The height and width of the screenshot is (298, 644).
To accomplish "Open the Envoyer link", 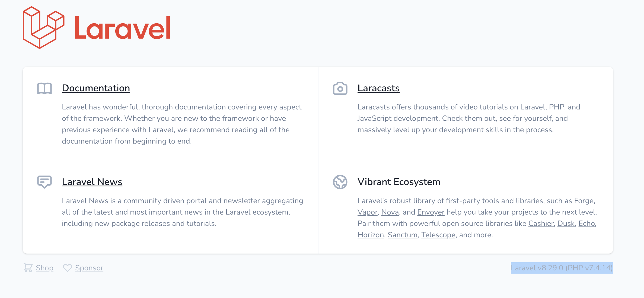I will [x=431, y=212].
